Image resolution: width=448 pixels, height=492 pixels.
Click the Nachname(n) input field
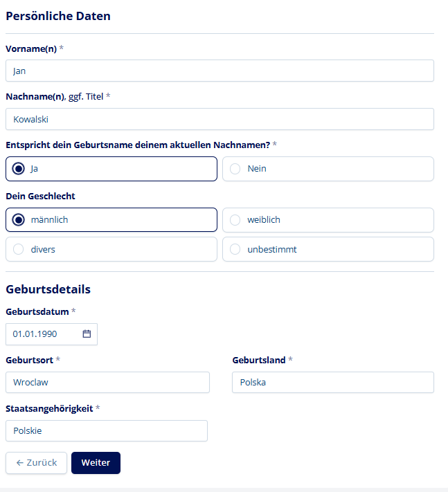[x=219, y=119]
